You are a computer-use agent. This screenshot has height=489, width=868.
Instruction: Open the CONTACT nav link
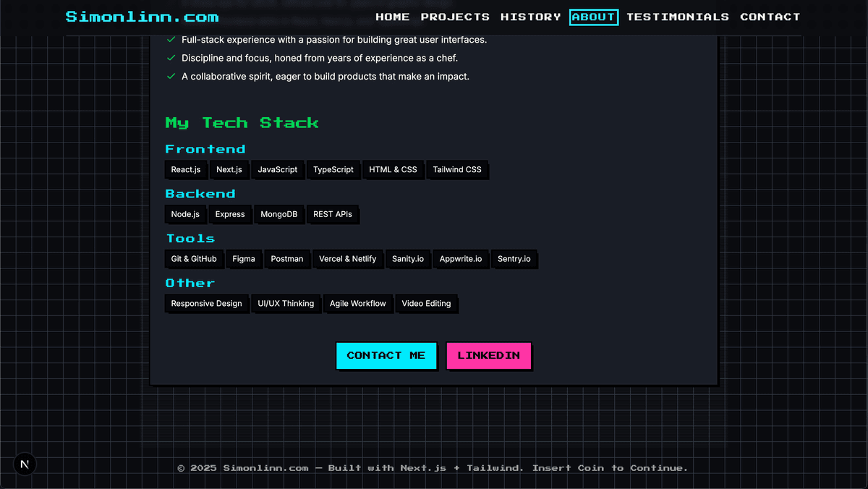point(770,17)
